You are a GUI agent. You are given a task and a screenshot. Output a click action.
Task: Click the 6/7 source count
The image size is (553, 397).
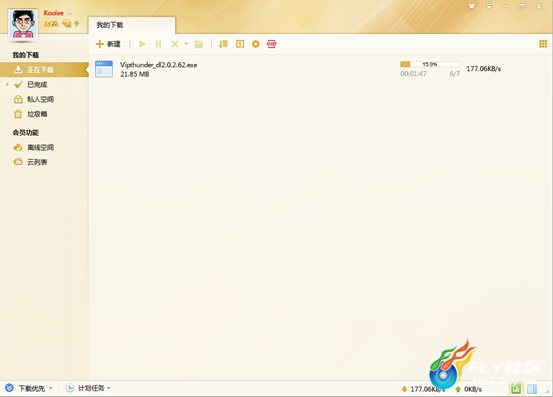click(455, 74)
